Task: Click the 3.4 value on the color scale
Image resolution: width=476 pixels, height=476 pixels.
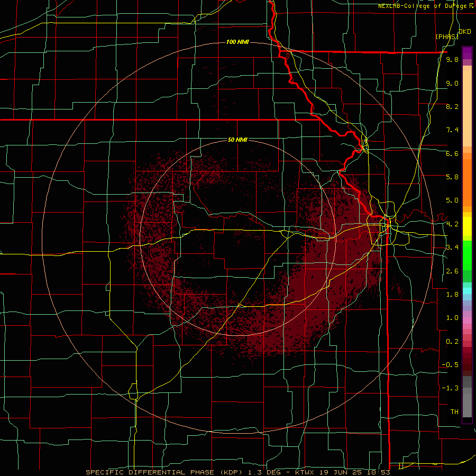Action: tap(452, 248)
